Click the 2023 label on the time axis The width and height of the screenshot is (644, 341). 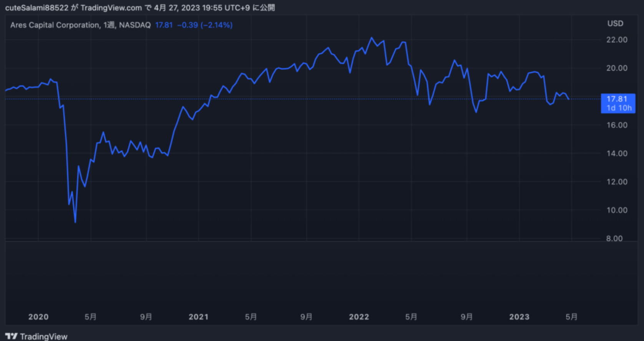(519, 317)
